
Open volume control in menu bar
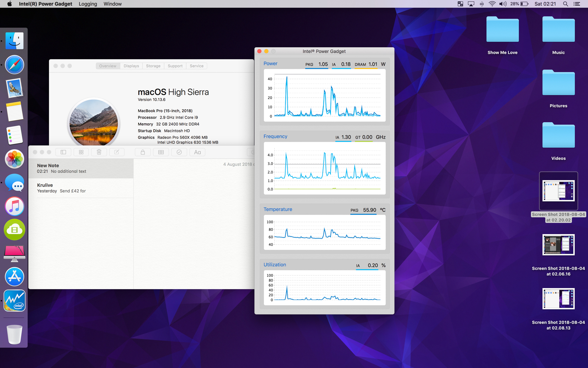[503, 4]
